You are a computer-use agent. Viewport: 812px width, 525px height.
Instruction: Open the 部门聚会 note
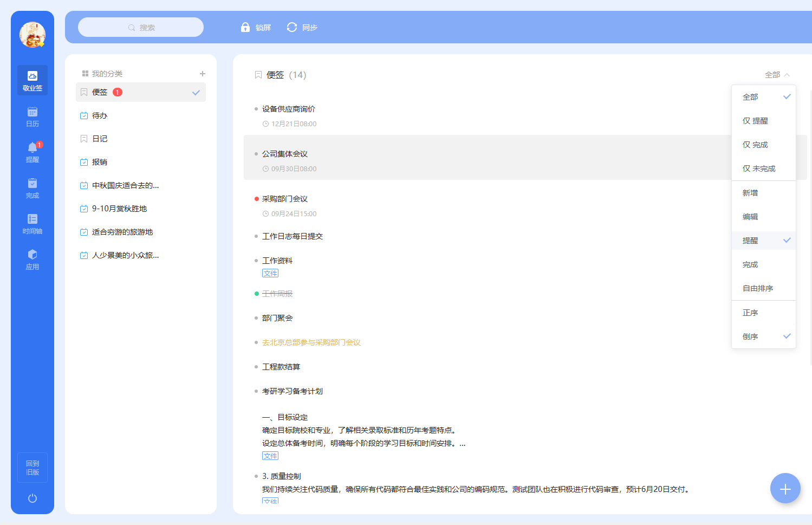pos(277,318)
